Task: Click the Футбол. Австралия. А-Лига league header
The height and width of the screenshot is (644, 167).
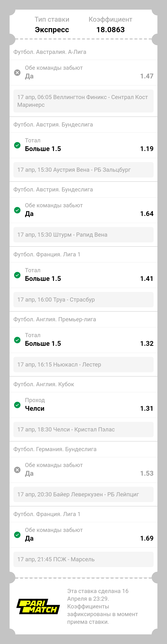Action: click(50, 52)
